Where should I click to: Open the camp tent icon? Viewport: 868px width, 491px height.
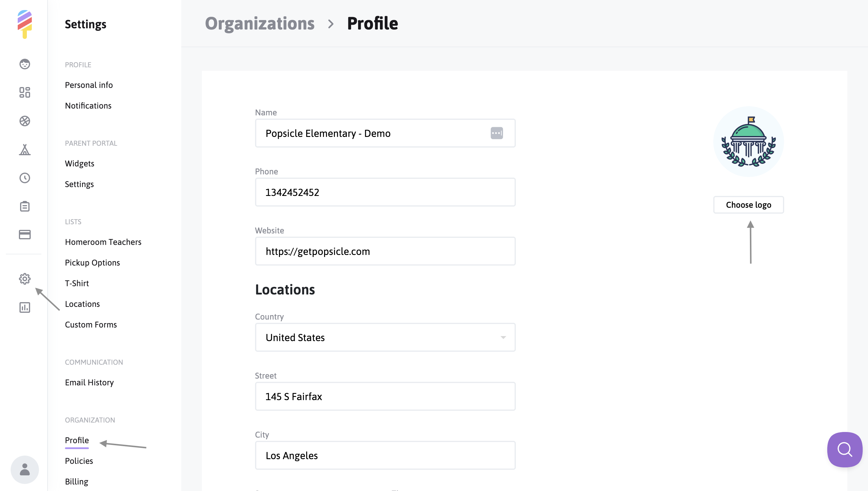coord(25,149)
